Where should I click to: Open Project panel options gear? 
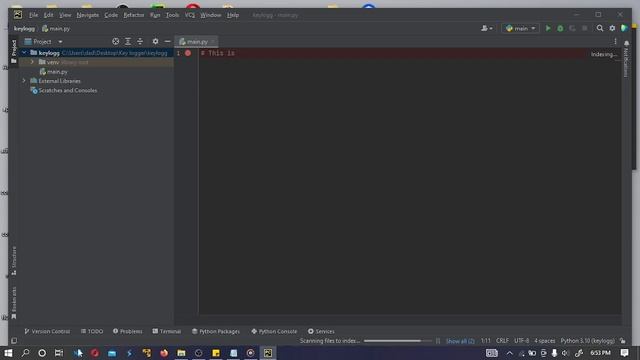155,41
